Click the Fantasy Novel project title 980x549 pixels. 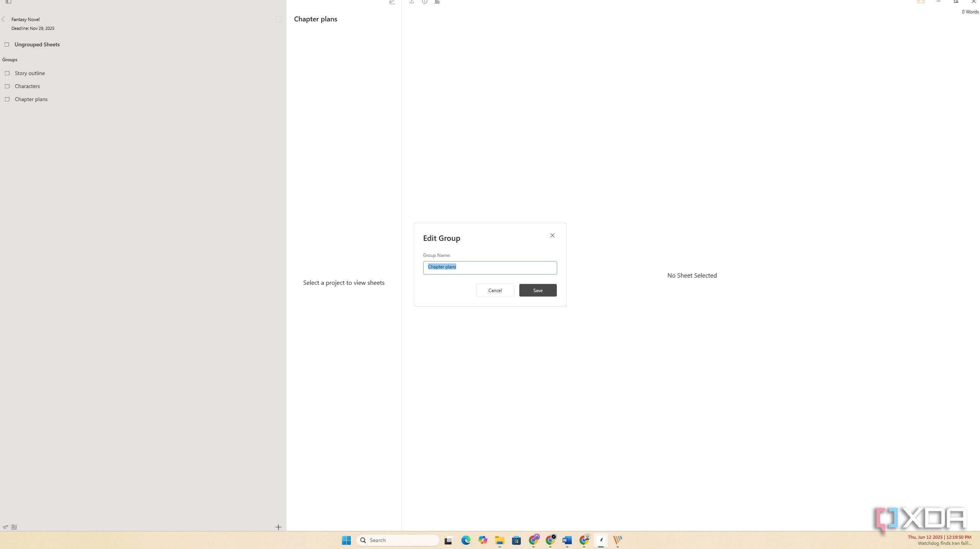pyautogui.click(x=25, y=19)
